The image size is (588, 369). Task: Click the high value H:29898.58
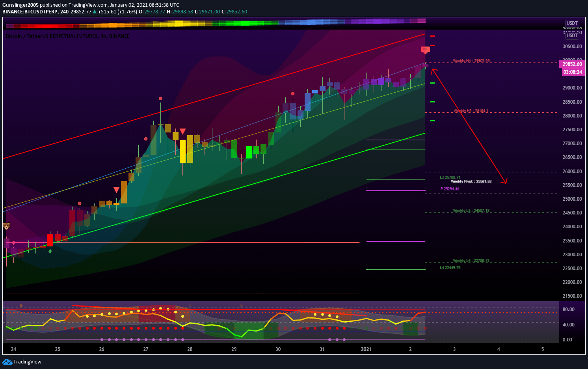[180, 12]
